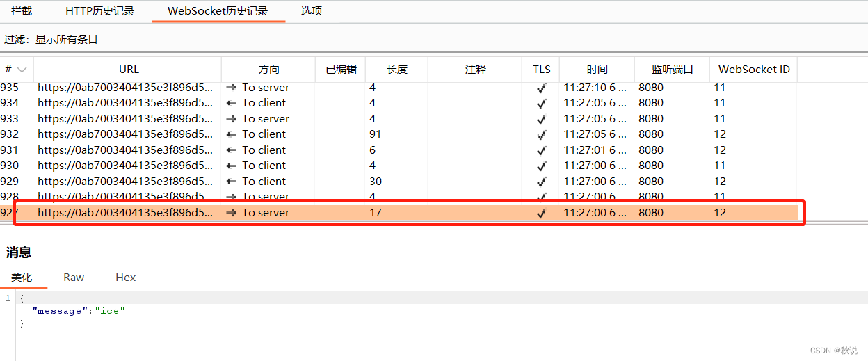This screenshot has height=361, width=868.
Task: Select row 929 with length 30
Action: (399, 182)
